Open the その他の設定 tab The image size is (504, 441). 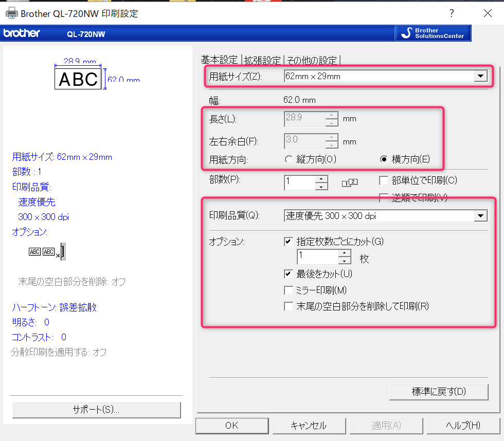(x=312, y=60)
